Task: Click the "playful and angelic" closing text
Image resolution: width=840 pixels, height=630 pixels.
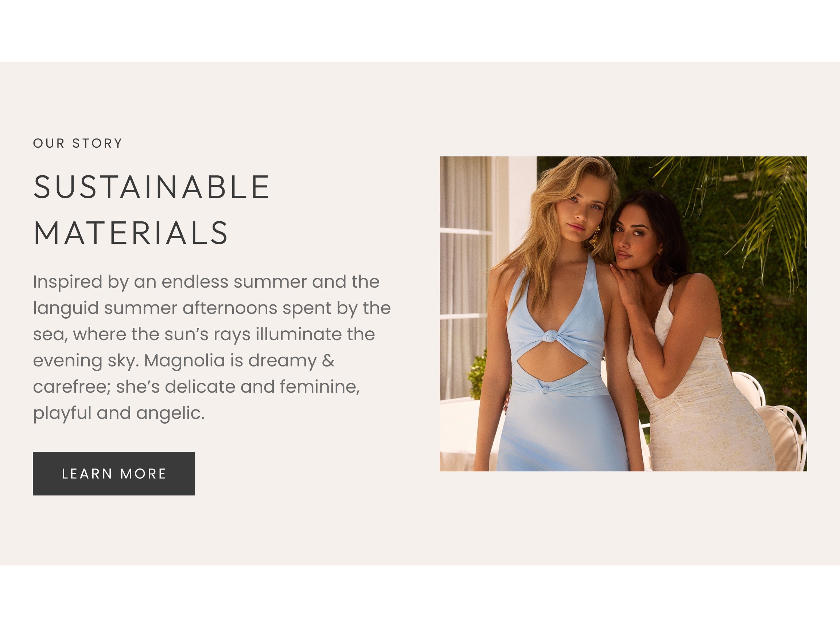Action: (118, 413)
